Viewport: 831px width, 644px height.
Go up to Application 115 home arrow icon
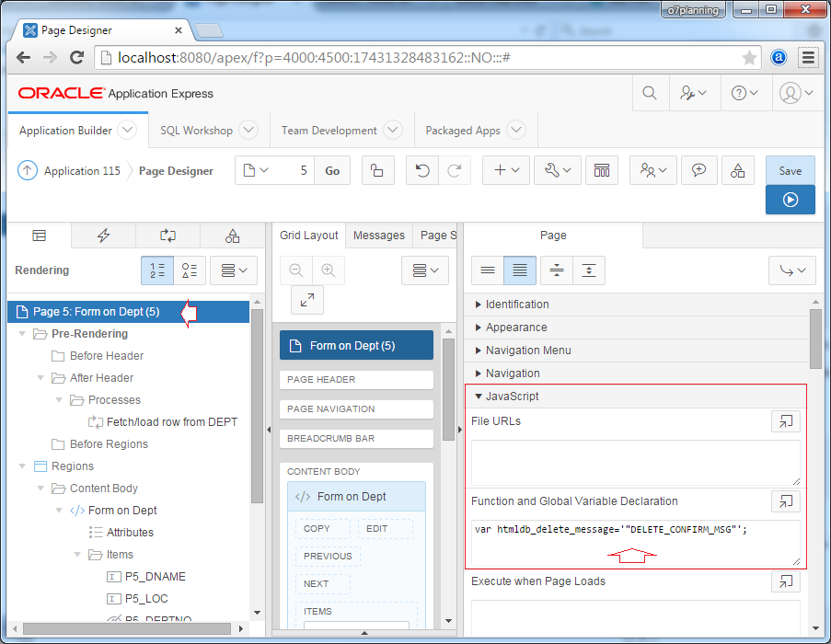coord(28,170)
